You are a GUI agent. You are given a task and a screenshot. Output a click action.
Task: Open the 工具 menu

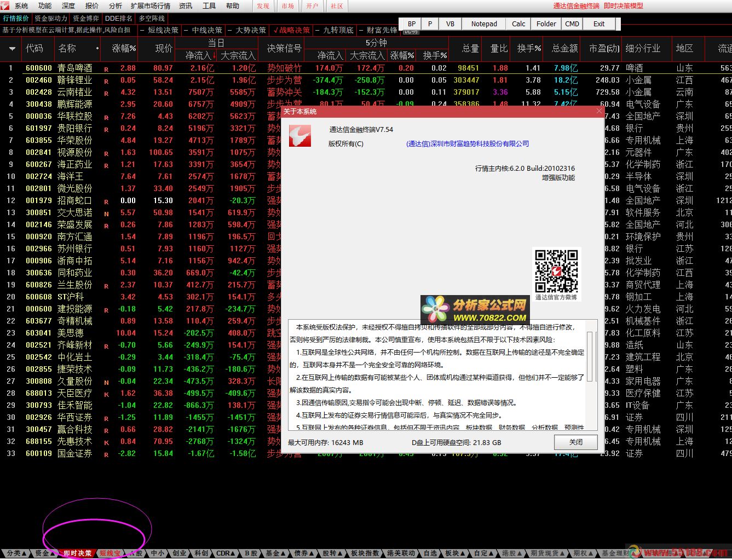pos(209,6)
